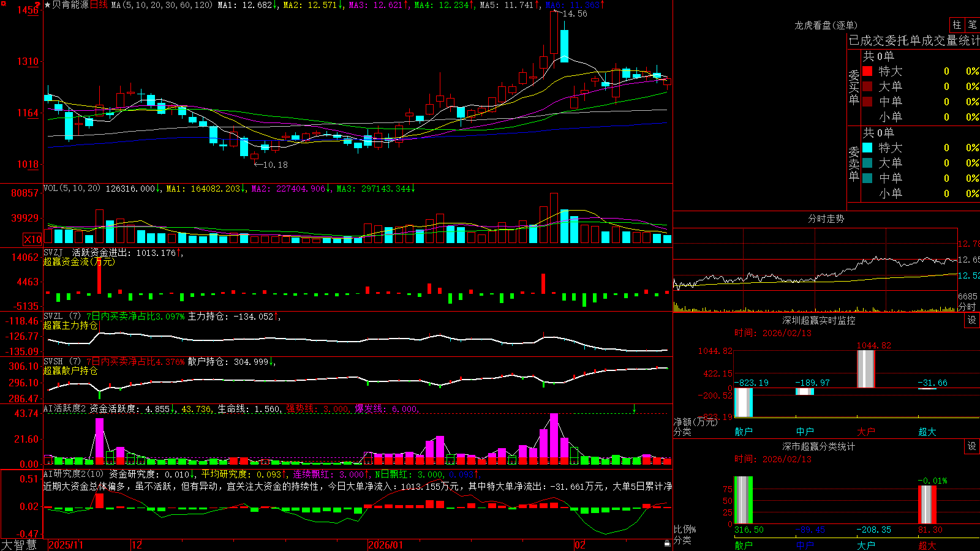Click the dark red 中单 swatch under 委买单
Screen dimensions: 980x551
[867, 102]
